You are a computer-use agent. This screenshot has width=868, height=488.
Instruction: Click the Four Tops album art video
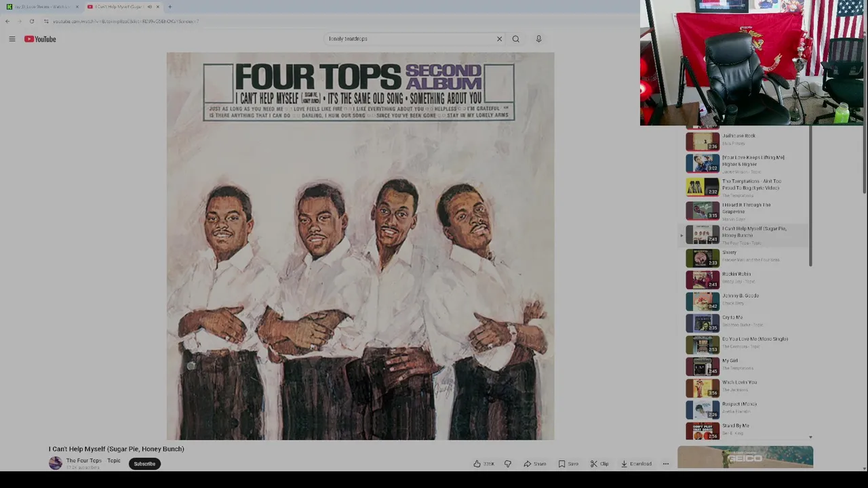tap(360, 246)
